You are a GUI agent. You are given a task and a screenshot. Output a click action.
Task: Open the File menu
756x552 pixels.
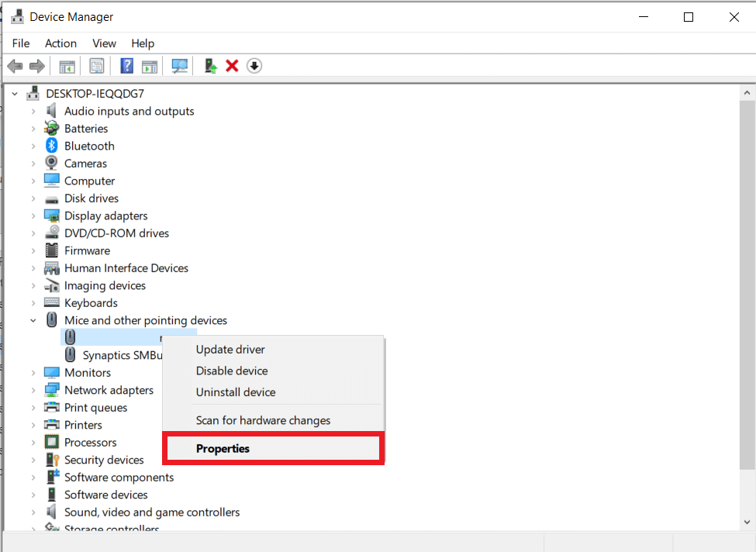tap(21, 43)
